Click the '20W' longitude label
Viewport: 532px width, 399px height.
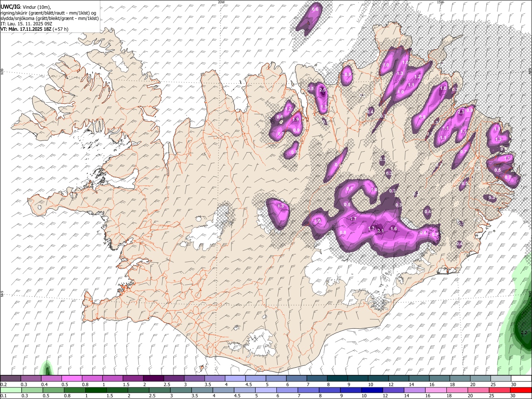point(221,2)
